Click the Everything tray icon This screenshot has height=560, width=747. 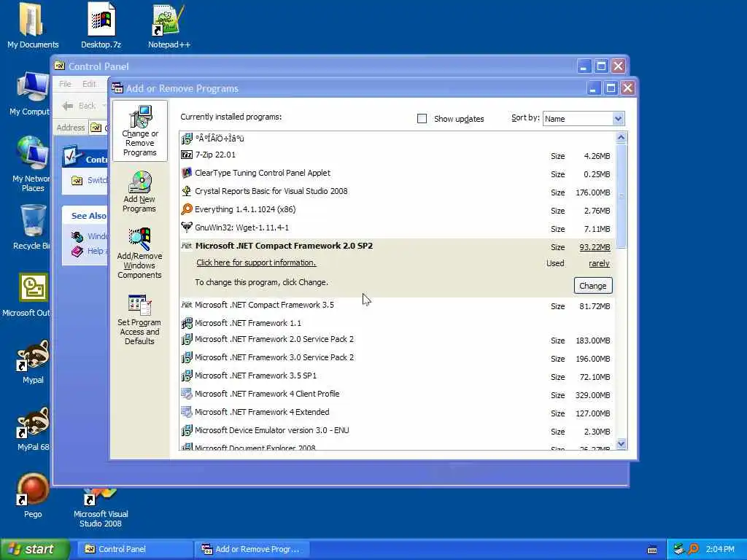694,549
